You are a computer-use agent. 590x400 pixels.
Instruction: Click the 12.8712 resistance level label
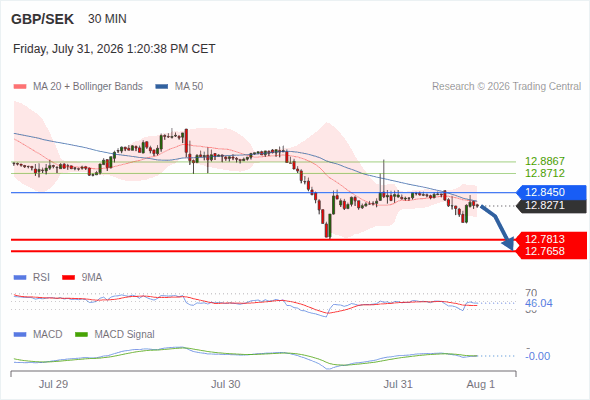click(545, 173)
